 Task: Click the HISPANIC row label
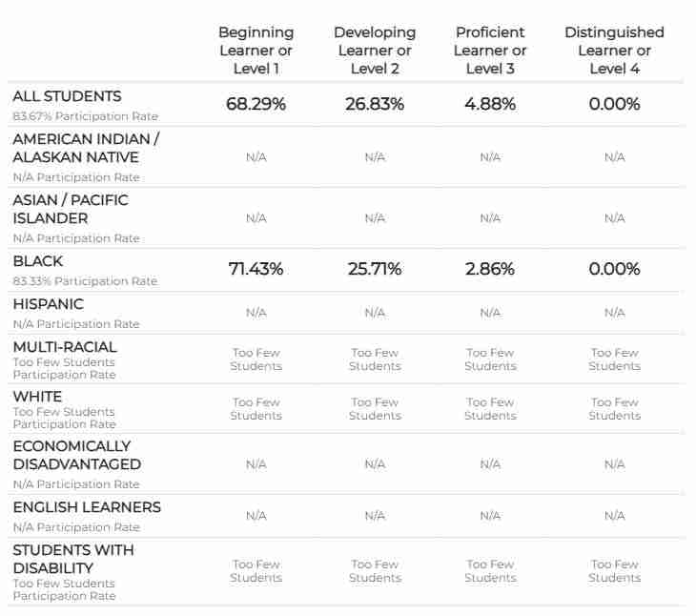pos(48,304)
